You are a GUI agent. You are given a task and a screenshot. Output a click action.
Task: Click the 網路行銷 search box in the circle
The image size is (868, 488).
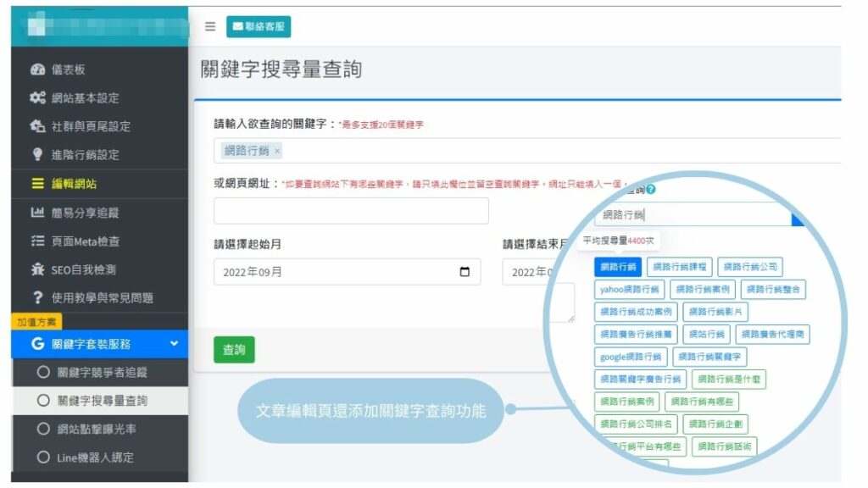(693, 214)
